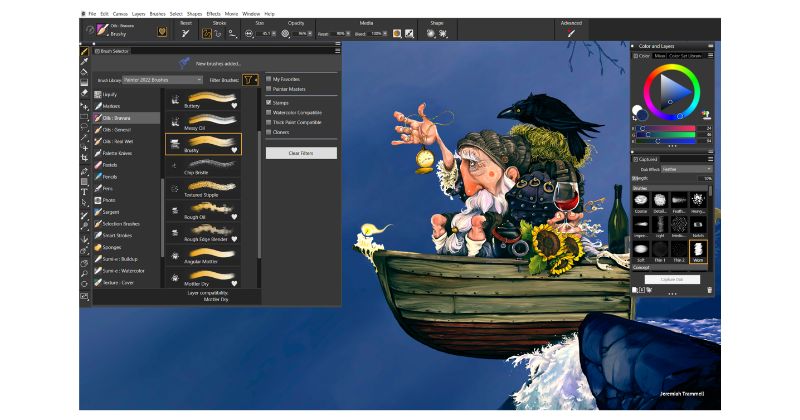800x420 pixels.
Task: Select the Markers brush category
Action: [126, 106]
